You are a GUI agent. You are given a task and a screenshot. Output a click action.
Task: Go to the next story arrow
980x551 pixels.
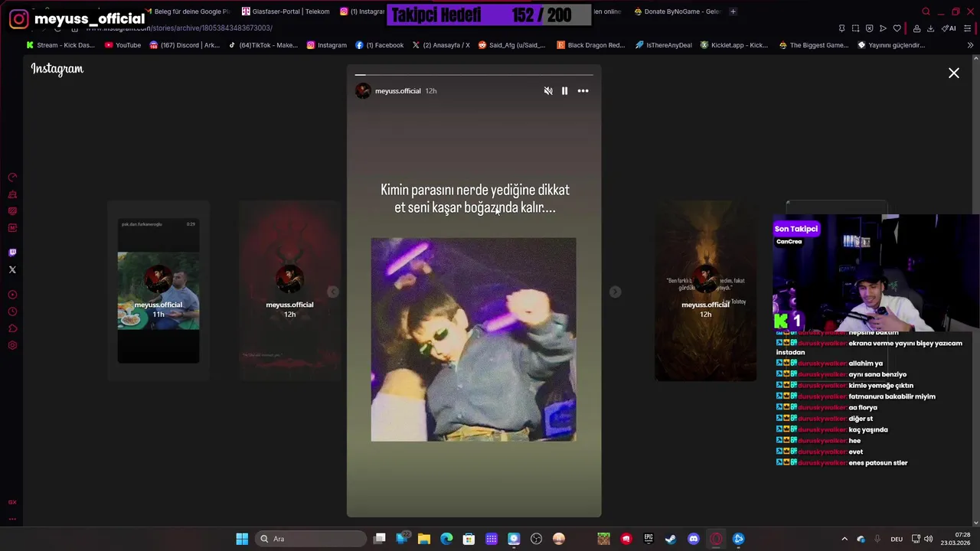pos(615,292)
